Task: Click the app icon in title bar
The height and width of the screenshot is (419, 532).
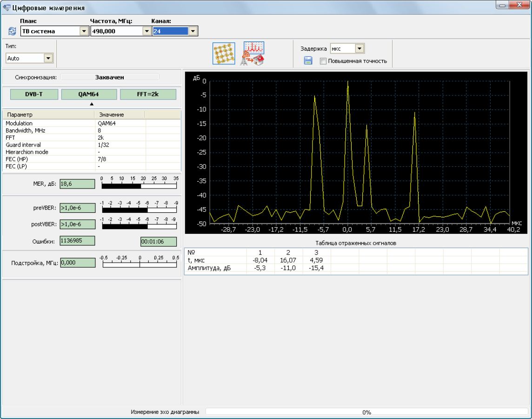Action: tap(7, 7)
